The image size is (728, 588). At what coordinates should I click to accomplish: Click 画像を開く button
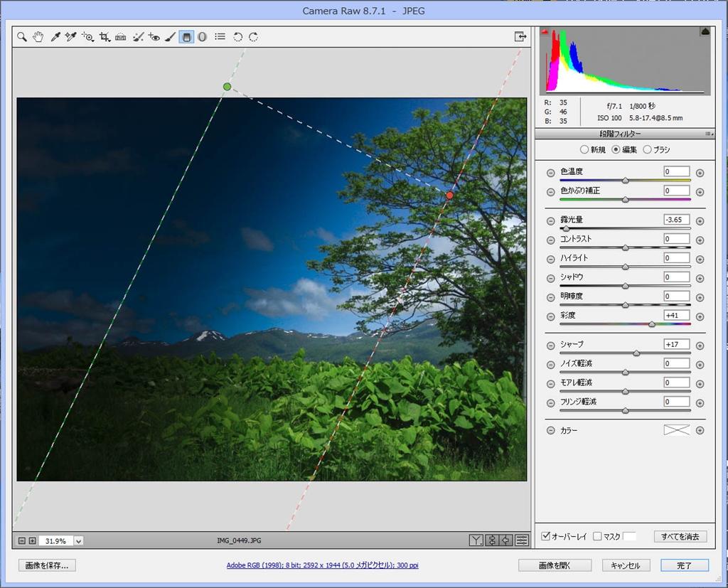point(555,565)
